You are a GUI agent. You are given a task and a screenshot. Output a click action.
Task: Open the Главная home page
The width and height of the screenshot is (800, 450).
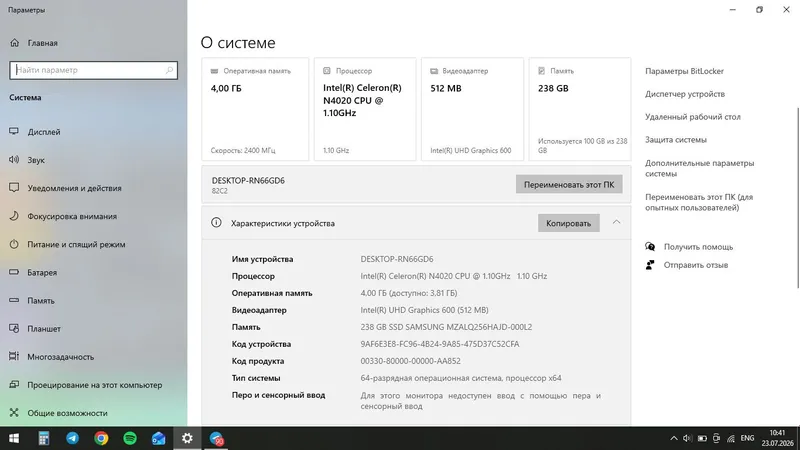point(34,43)
